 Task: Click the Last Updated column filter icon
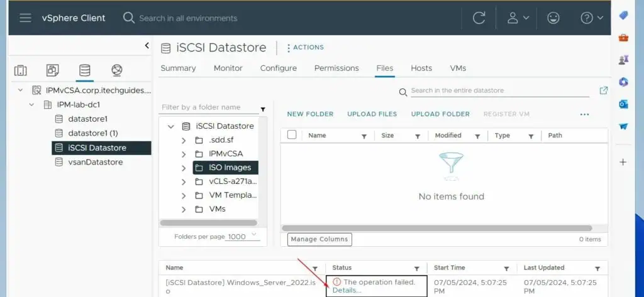tap(597, 268)
